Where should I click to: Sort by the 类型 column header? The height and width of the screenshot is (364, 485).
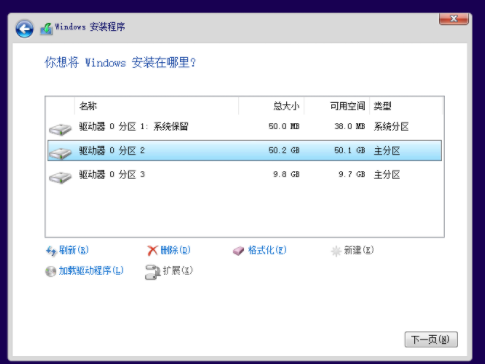[x=406, y=106]
